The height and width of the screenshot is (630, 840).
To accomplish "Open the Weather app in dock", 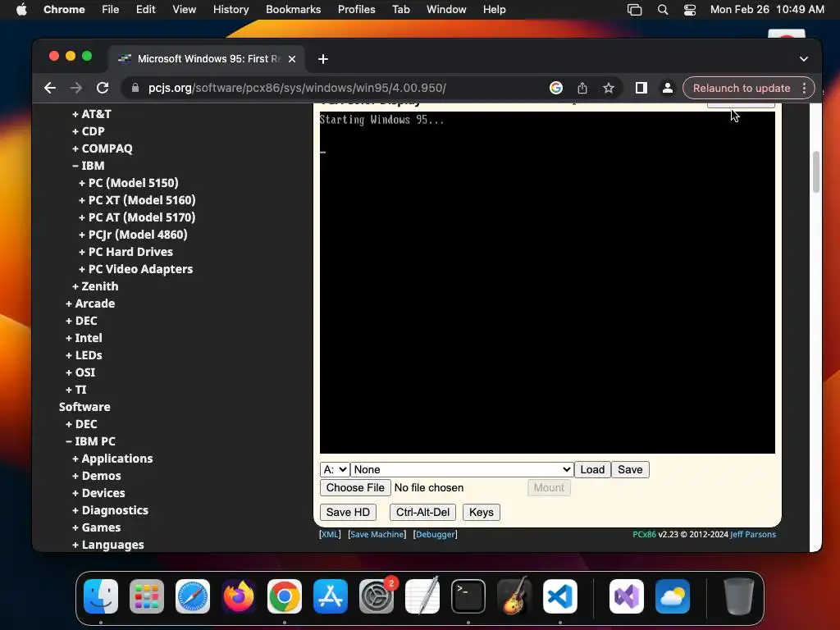I will (x=673, y=596).
